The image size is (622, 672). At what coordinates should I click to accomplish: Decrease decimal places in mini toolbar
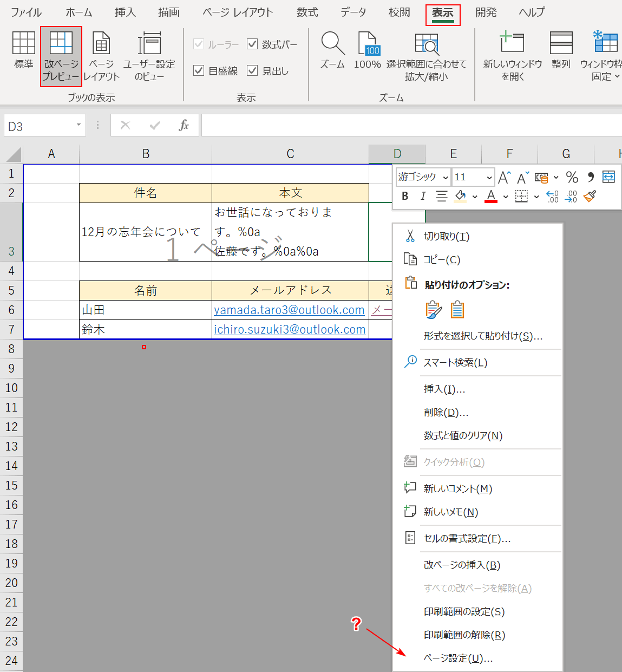pyautogui.click(x=571, y=196)
